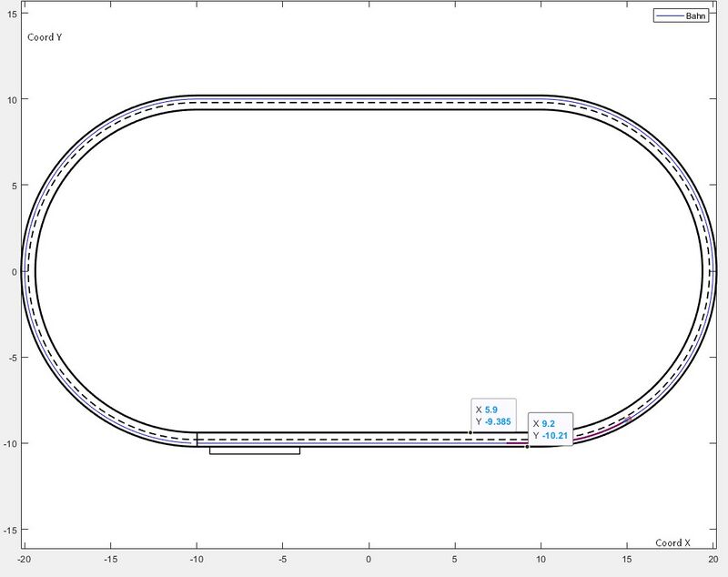Click the small rectangle below the track

tap(255, 450)
